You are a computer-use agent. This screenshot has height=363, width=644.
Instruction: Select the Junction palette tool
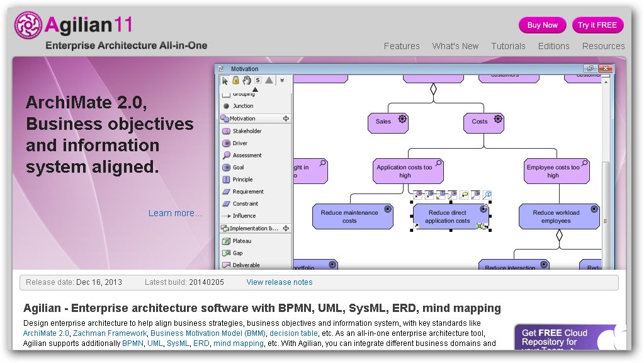238,106
